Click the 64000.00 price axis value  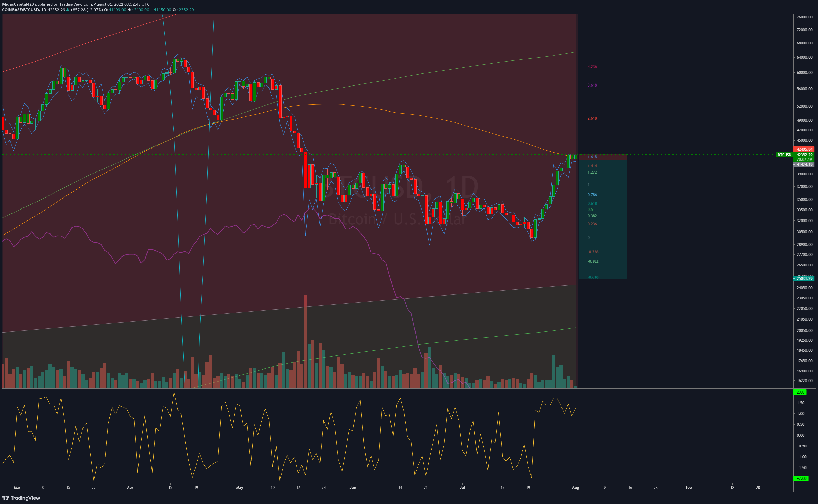[804, 57]
